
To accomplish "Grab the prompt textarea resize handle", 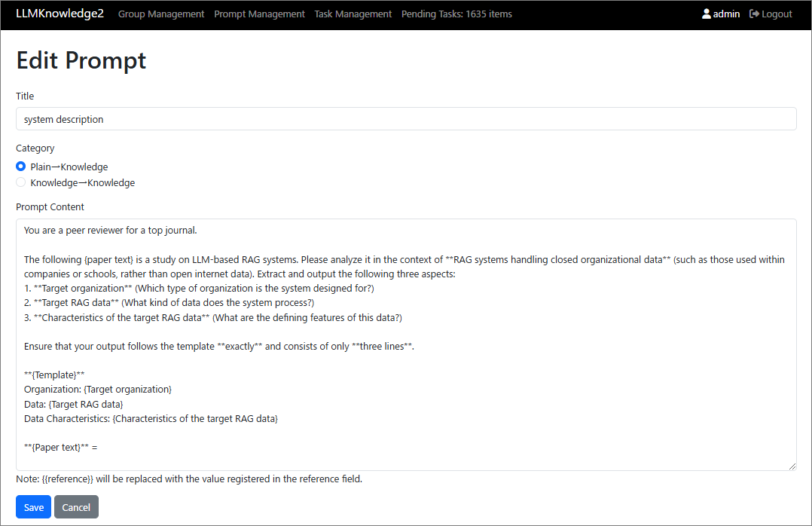I will click(792, 466).
